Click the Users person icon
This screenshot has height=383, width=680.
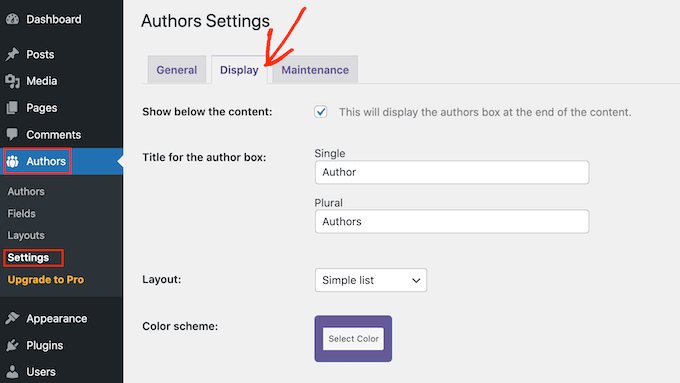click(x=13, y=372)
